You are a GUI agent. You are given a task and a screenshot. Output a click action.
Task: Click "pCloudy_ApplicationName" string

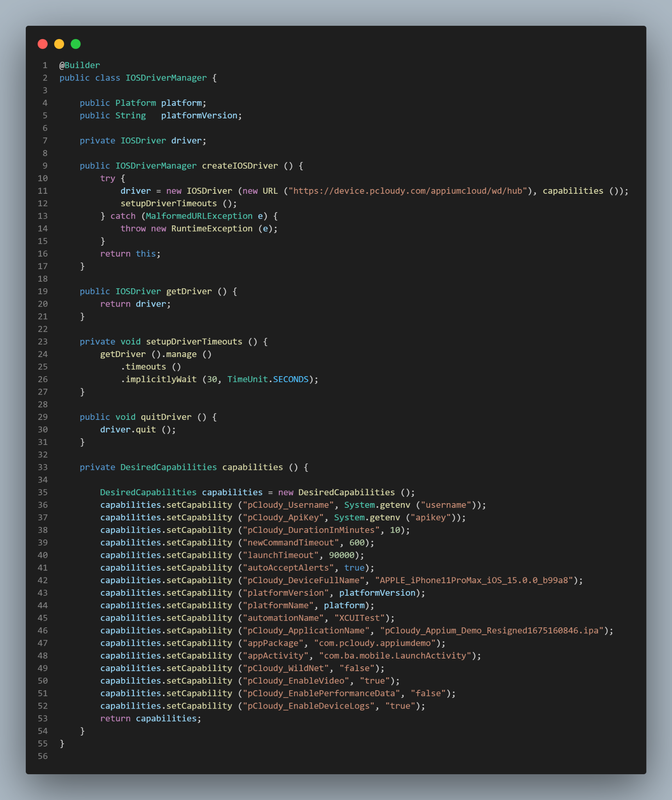click(306, 630)
